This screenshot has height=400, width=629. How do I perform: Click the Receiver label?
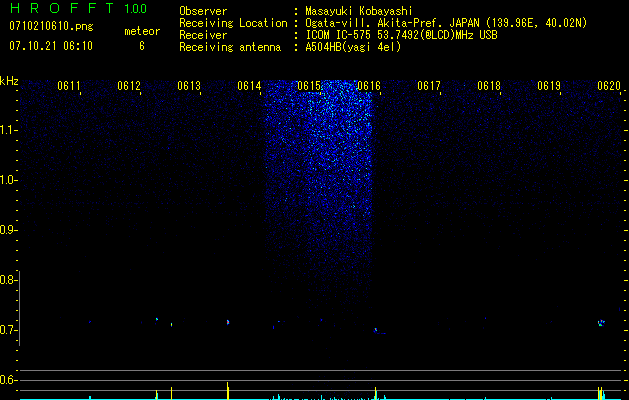click(203, 35)
